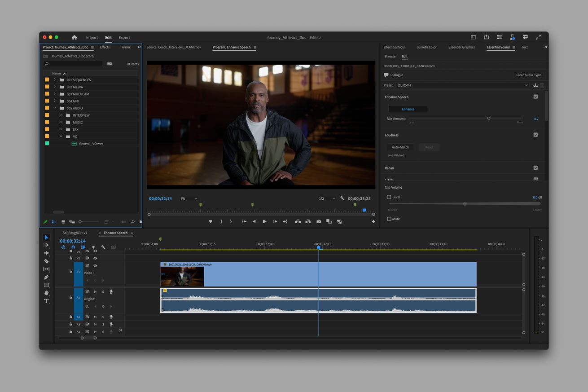
Task: Uncheck the Loudness checkbox
Action: click(x=535, y=135)
